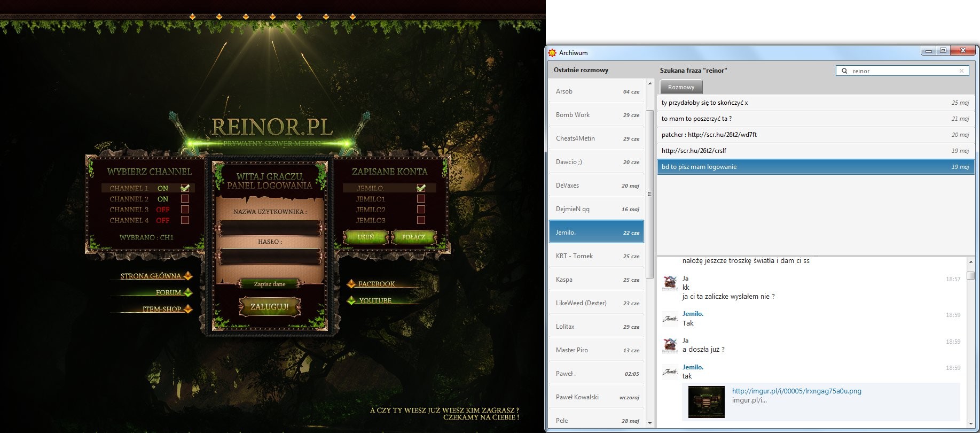
Task: Click the diamond icon beside YouTube
Action: pos(351,300)
